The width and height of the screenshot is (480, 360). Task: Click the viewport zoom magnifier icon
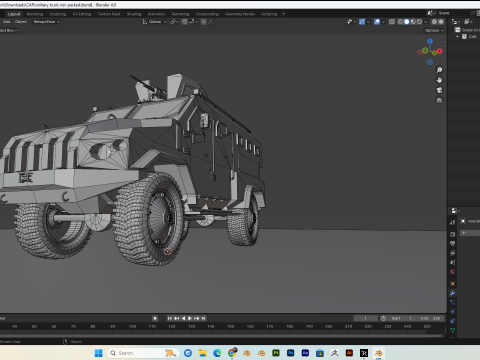pos(439,70)
